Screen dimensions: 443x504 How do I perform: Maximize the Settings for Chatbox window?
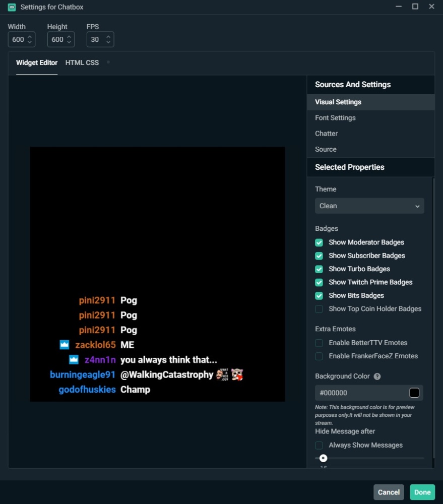(415, 7)
